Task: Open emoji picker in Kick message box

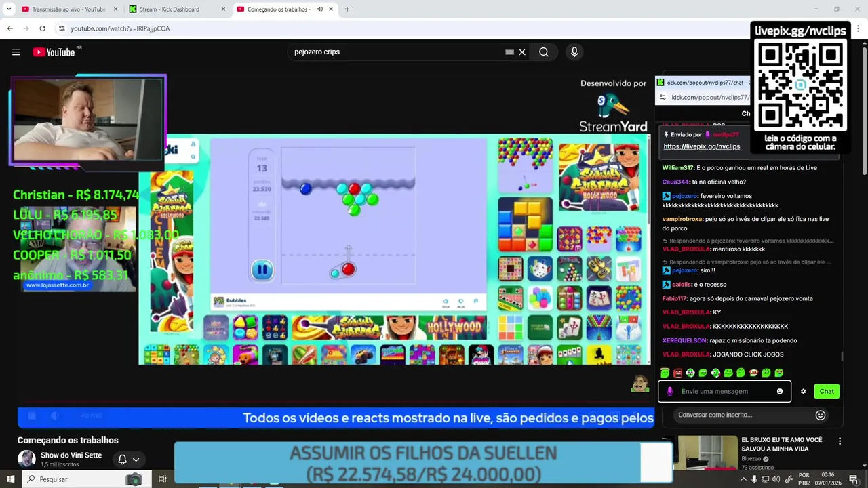Action: pyautogui.click(x=780, y=391)
